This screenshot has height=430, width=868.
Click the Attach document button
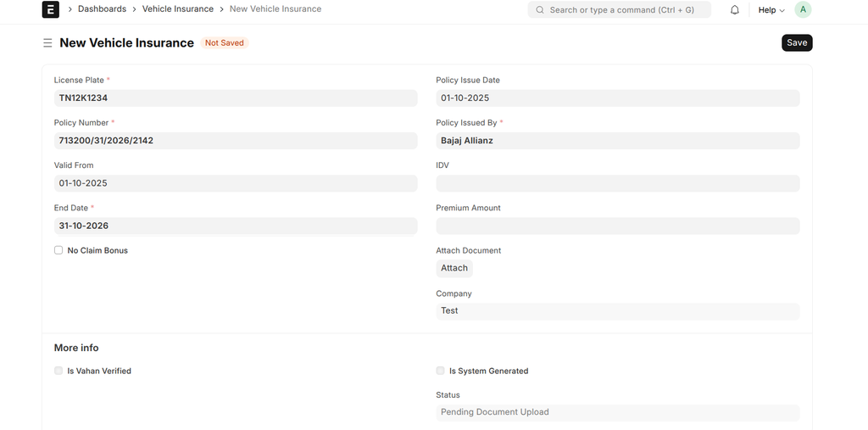[x=454, y=268]
